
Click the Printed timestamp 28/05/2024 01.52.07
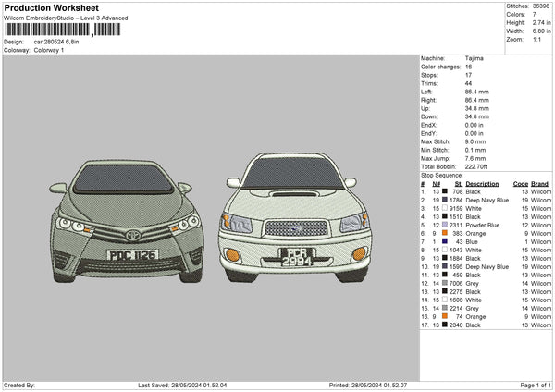click(379, 385)
